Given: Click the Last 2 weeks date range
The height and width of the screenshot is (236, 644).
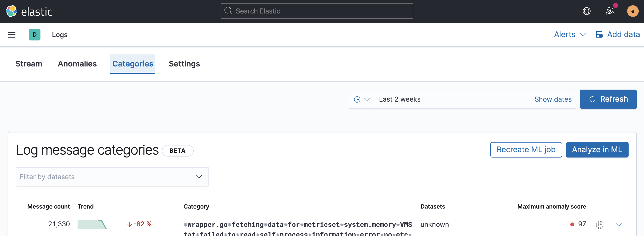Looking at the screenshot, I should pyautogui.click(x=400, y=99).
